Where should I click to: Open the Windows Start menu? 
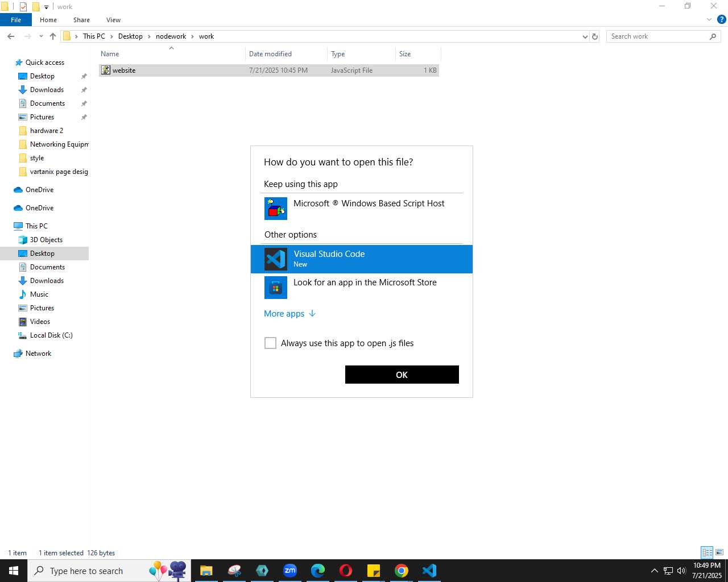[14, 571]
